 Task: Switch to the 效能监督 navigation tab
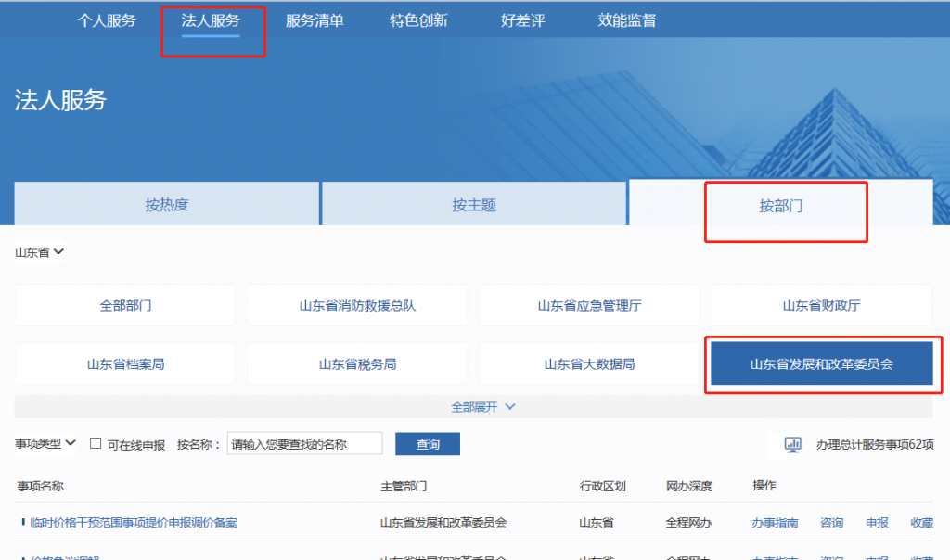627,20
